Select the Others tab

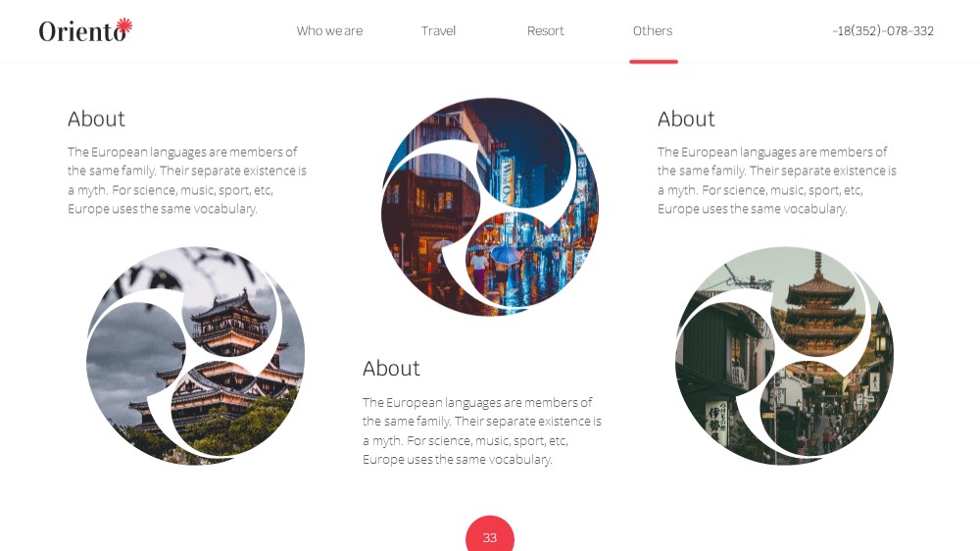pos(653,30)
